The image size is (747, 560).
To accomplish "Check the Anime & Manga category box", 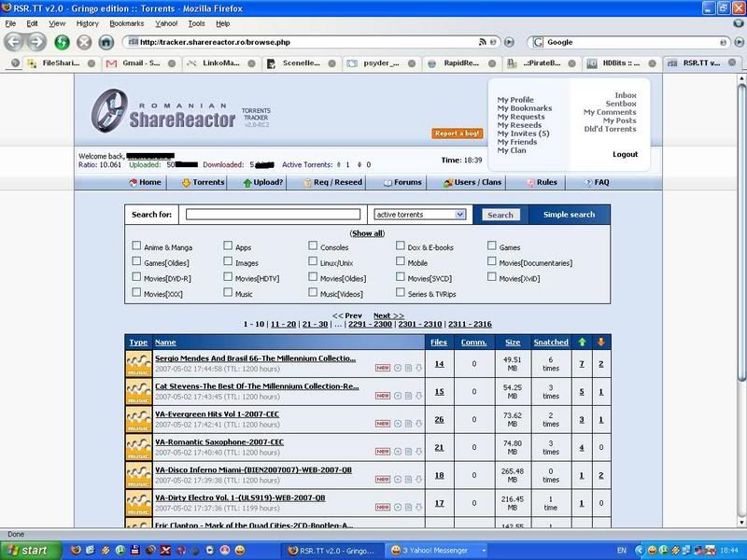I will coord(136,245).
